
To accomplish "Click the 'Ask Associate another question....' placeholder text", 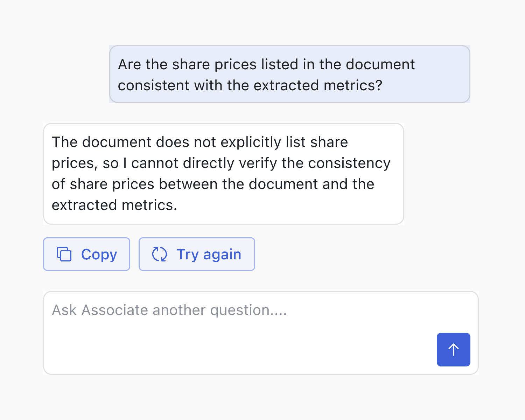I will (x=169, y=310).
